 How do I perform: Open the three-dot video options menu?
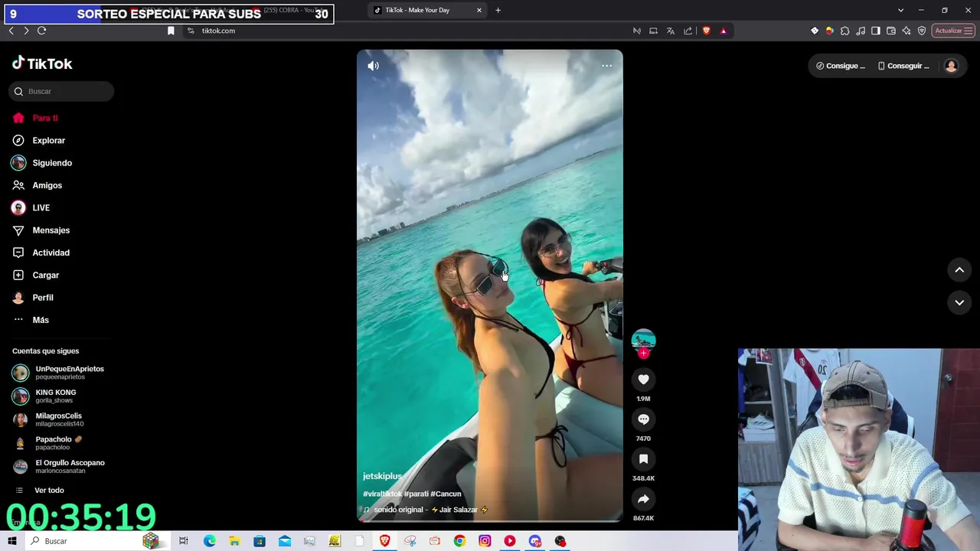[606, 66]
